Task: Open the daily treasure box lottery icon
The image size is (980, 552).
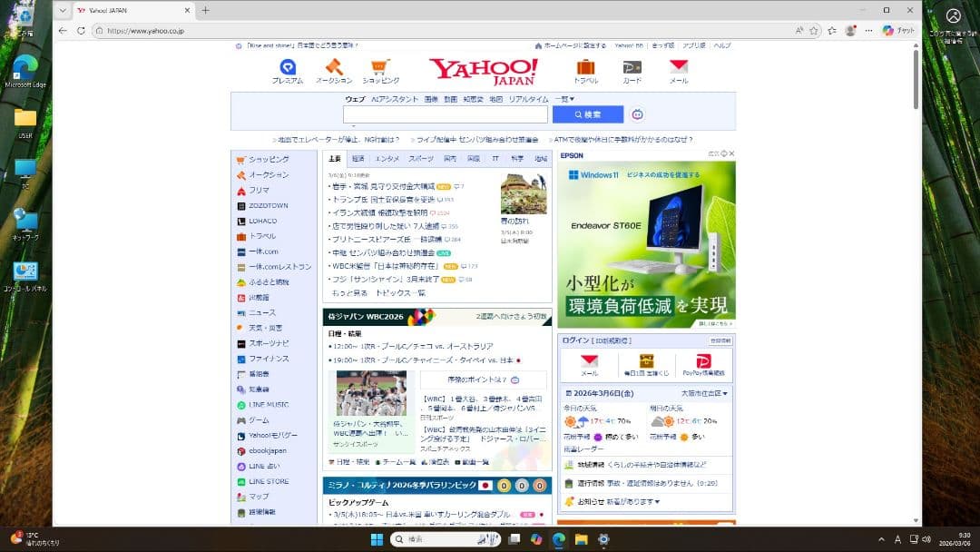Action: point(646,365)
